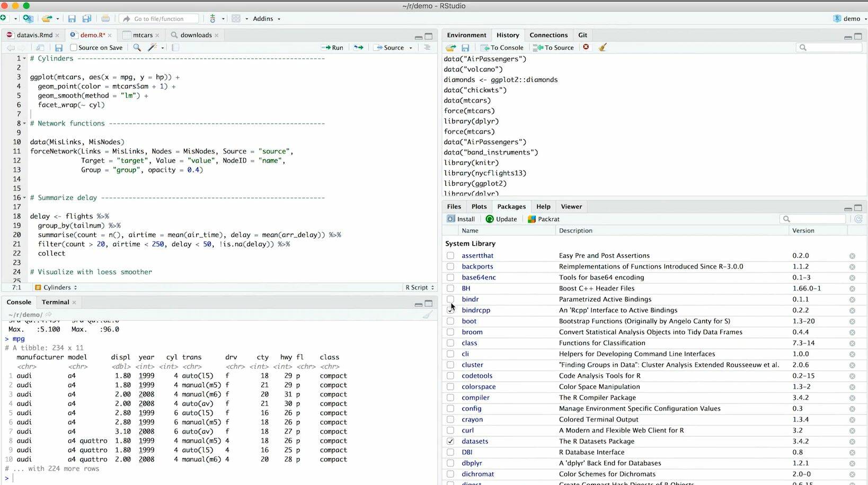Load history from file icon
The image size is (868, 485).
[x=450, y=48]
